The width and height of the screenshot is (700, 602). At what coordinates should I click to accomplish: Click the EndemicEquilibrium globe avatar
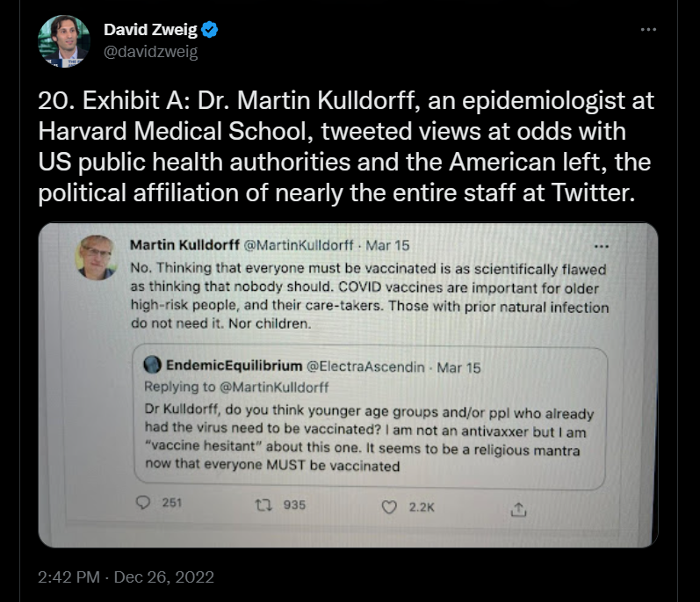click(x=150, y=366)
